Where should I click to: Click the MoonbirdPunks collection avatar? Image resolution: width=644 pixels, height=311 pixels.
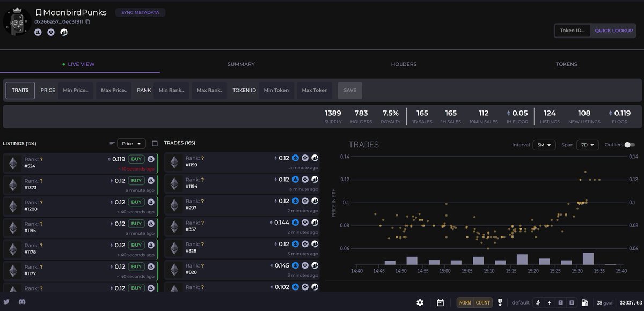click(17, 20)
